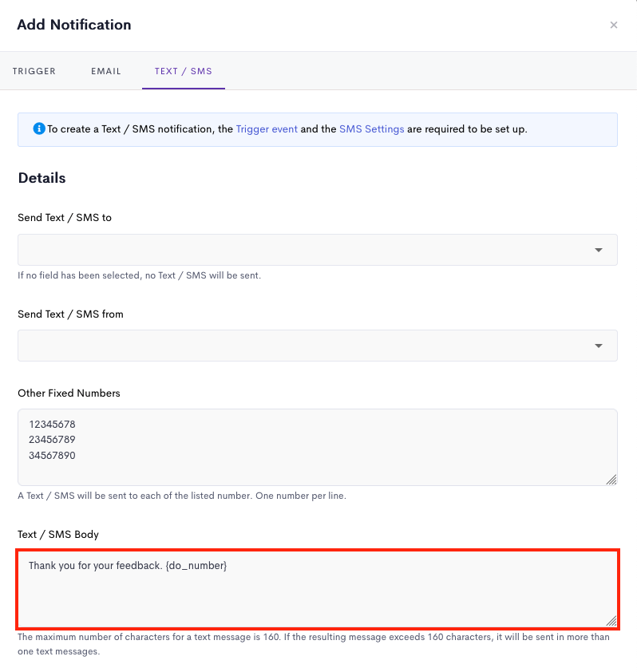Place cursor after the {do_number} placeholder text
Image resolution: width=637 pixels, height=672 pixels.
pos(227,566)
